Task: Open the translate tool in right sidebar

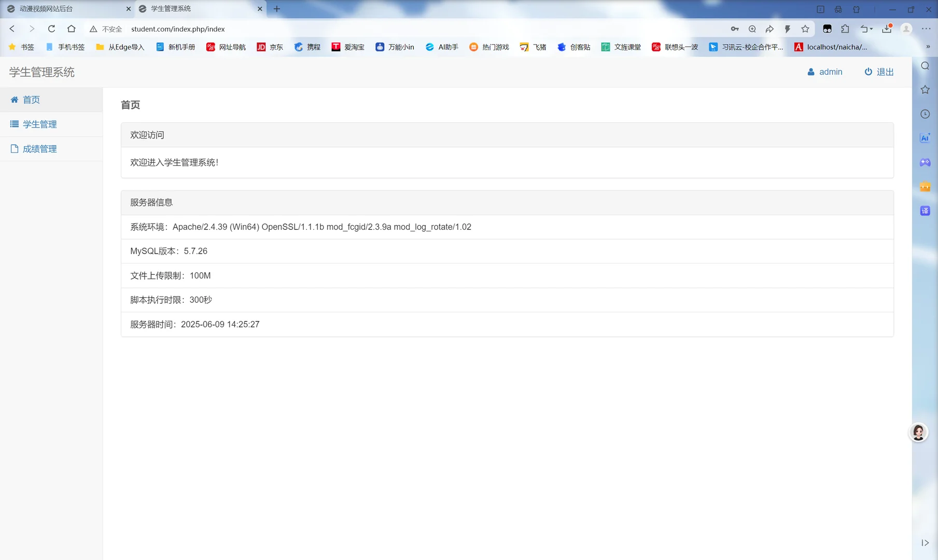Action: (x=925, y=211)
